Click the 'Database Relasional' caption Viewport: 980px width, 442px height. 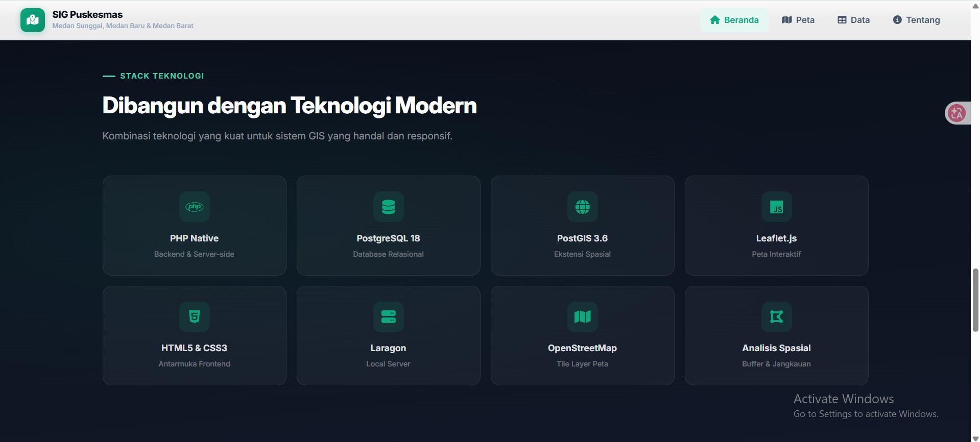pyautogui.click(x=388, y=254)
